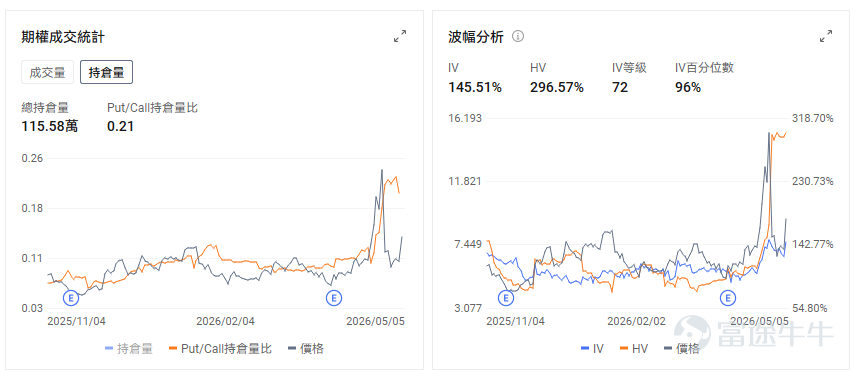Click the 0.18 y-axis label
The image size is (854, 370).
(x=32, y=209)
